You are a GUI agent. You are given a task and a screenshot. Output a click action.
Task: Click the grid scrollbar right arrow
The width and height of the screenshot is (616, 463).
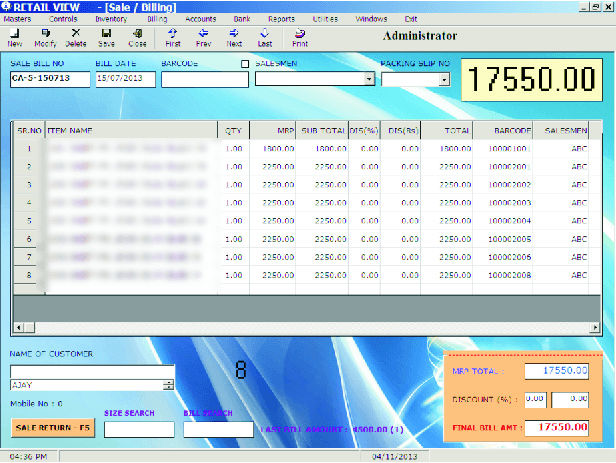pos(596,327)
